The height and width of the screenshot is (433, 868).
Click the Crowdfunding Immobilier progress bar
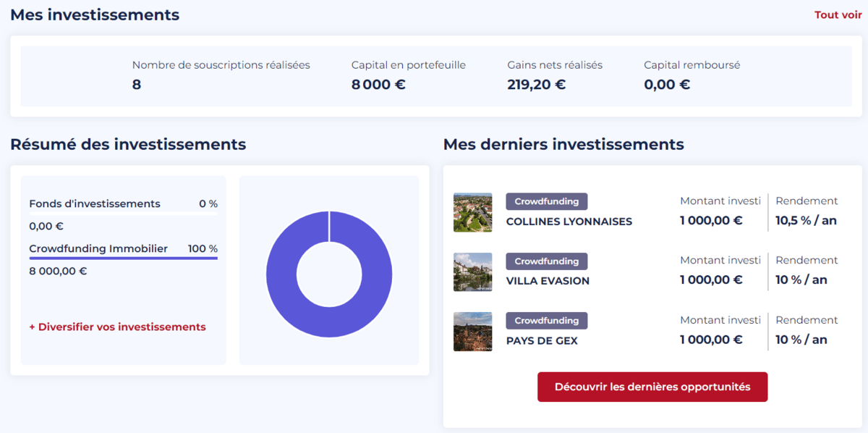click(x=123, y=258)
